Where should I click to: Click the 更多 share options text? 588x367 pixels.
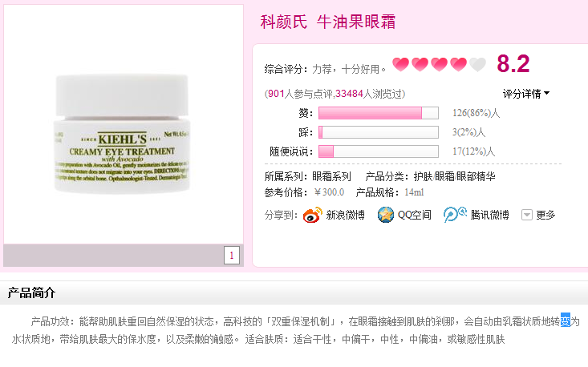545,215
